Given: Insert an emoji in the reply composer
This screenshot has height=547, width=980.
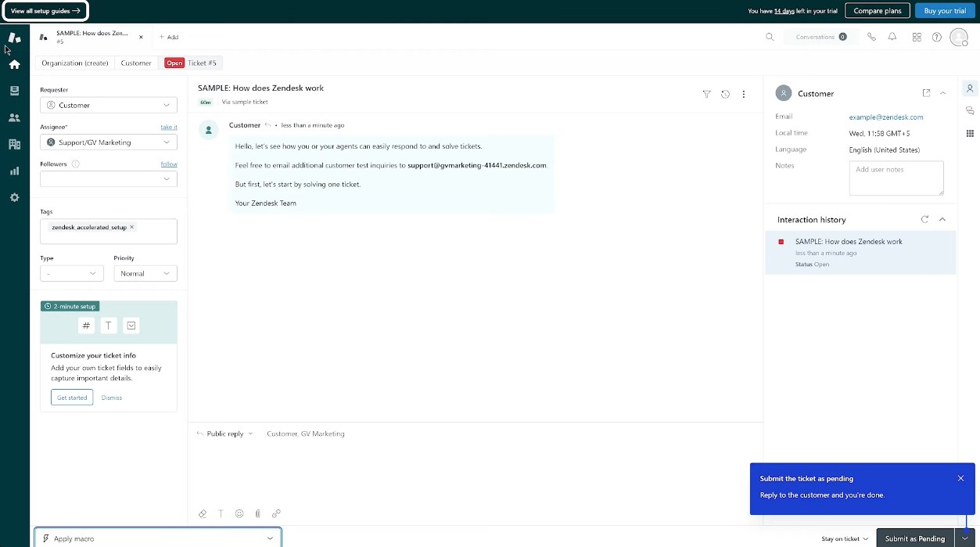Looking at the screenshot, I should (239, 513).
